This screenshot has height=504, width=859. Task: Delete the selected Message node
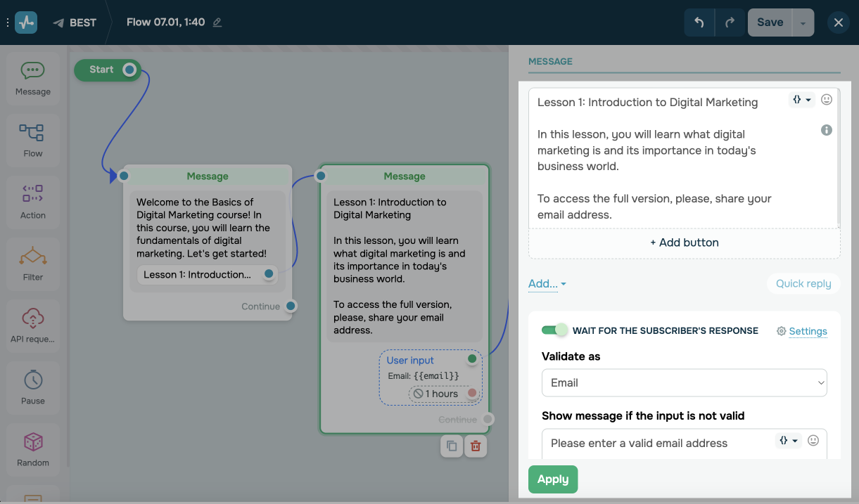click(476, 446)
